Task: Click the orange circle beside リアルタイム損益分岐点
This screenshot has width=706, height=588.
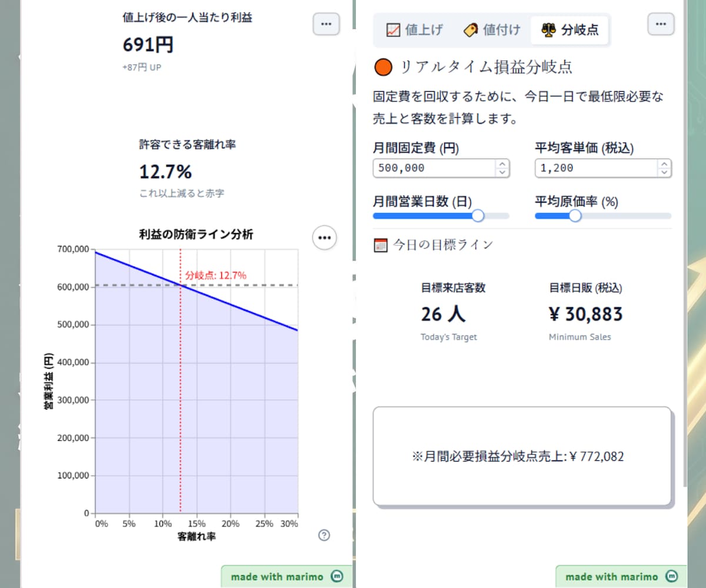Action: pos(383,67)
